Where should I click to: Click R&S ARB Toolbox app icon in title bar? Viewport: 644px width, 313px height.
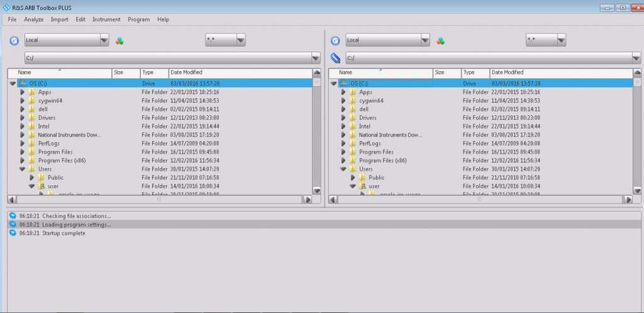[6, 8]
